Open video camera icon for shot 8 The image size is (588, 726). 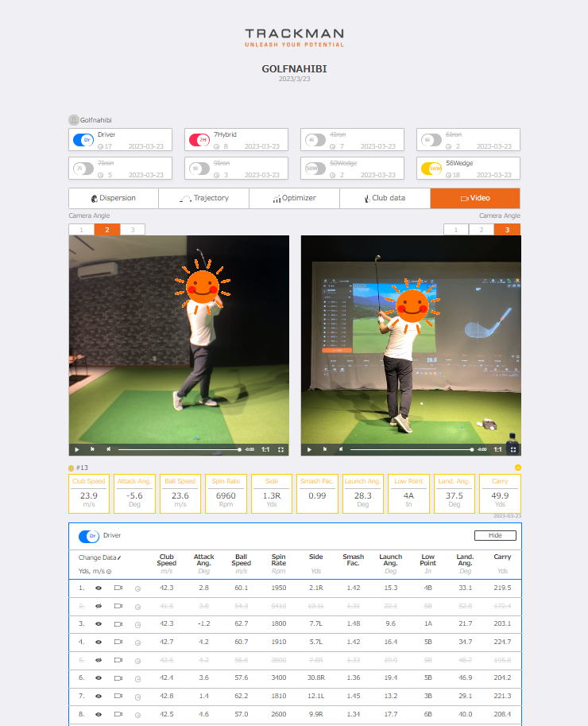(118, 714)
